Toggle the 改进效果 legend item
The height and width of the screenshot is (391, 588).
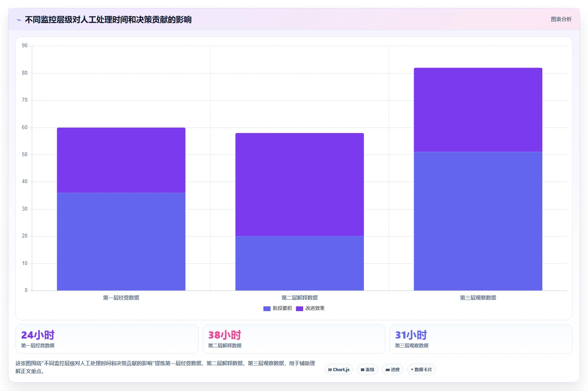click(310, 308)
